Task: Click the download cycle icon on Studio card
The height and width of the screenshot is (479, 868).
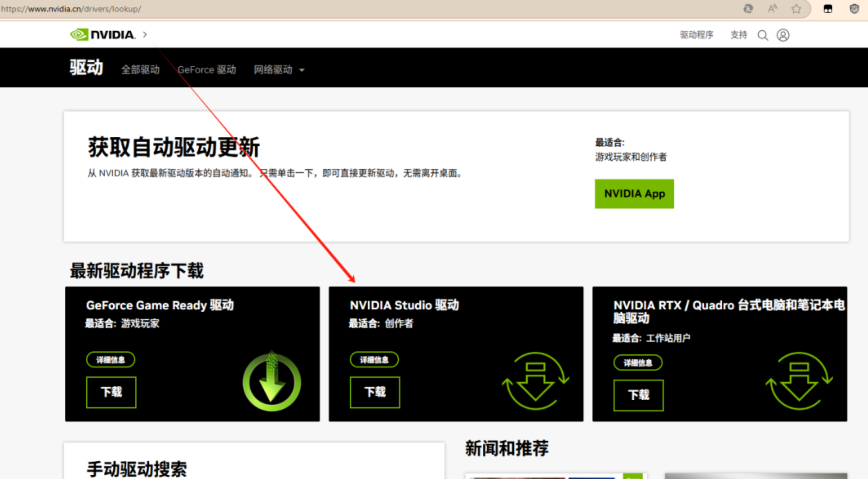Action: [536, 381]
